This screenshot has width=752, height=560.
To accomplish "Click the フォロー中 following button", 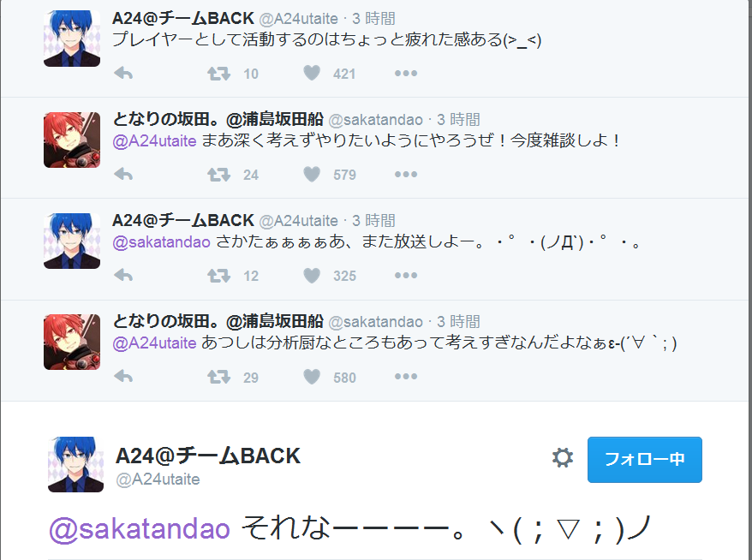I will tap(645, 459).
